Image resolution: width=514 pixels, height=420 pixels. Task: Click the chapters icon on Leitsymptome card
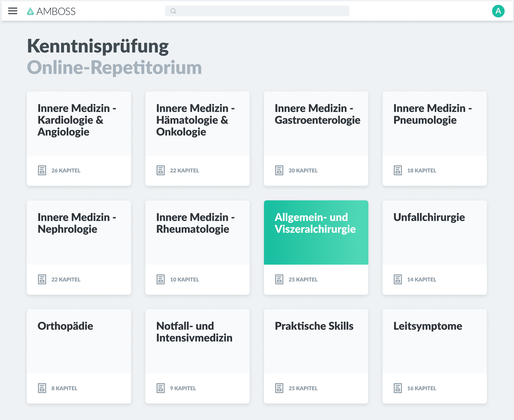pos(398,388)
